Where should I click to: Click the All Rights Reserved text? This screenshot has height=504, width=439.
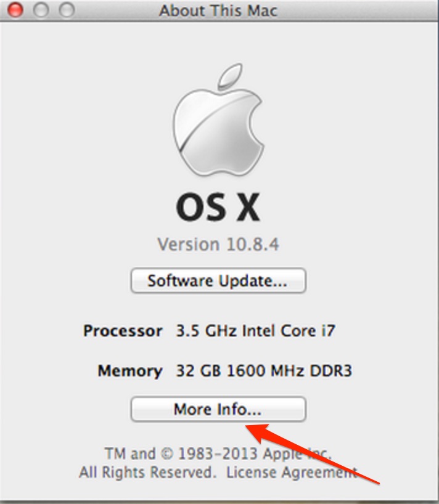click(x=147, y=473)
